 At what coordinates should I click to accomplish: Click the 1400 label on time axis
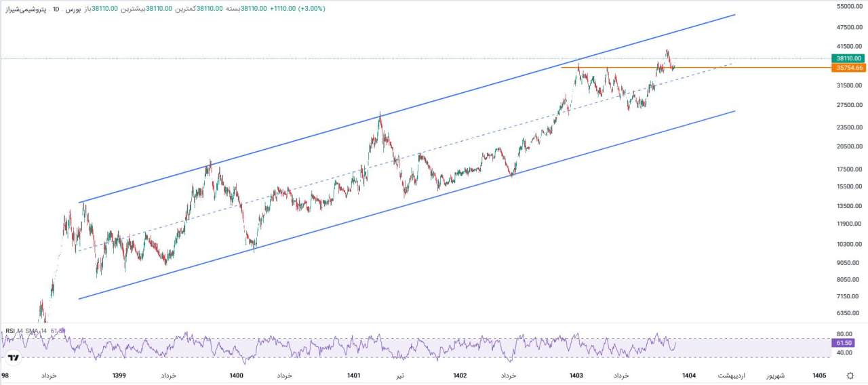tap(236, 375)
